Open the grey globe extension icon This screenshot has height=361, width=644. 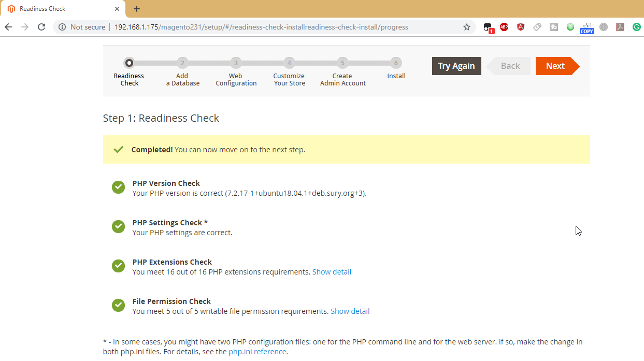point(604,27)
